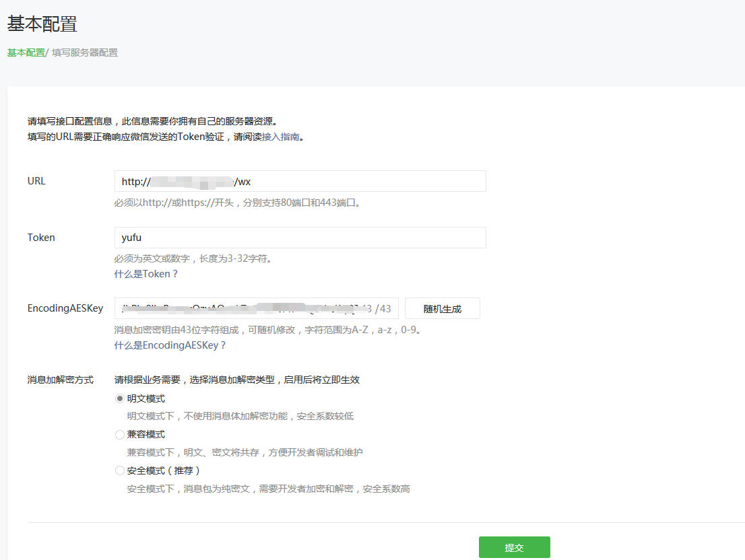Click the 消息加解密方式 label
Screen dimensions: 745x560
pos(61,380)
